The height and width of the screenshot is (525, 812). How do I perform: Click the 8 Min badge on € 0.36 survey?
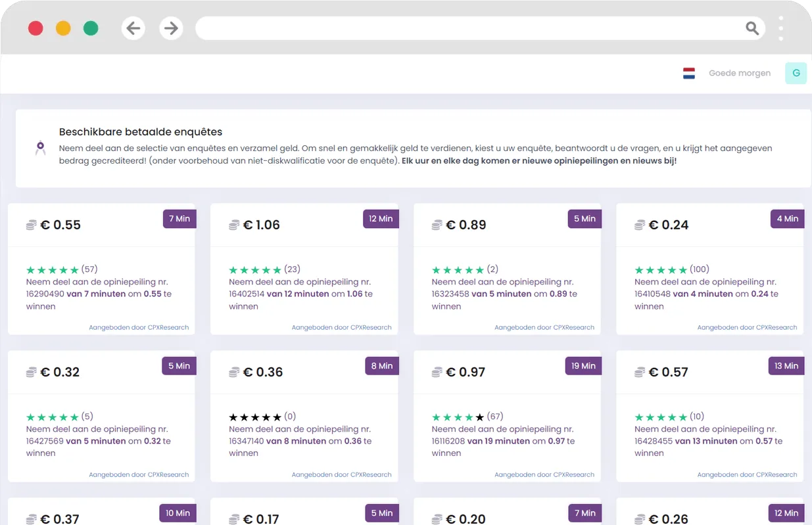point(382,366)
